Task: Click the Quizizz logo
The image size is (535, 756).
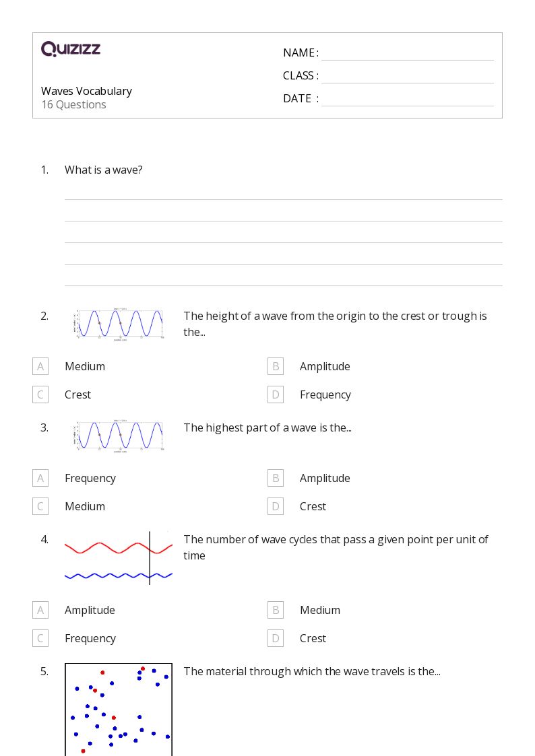Action: tap(71, 48)
